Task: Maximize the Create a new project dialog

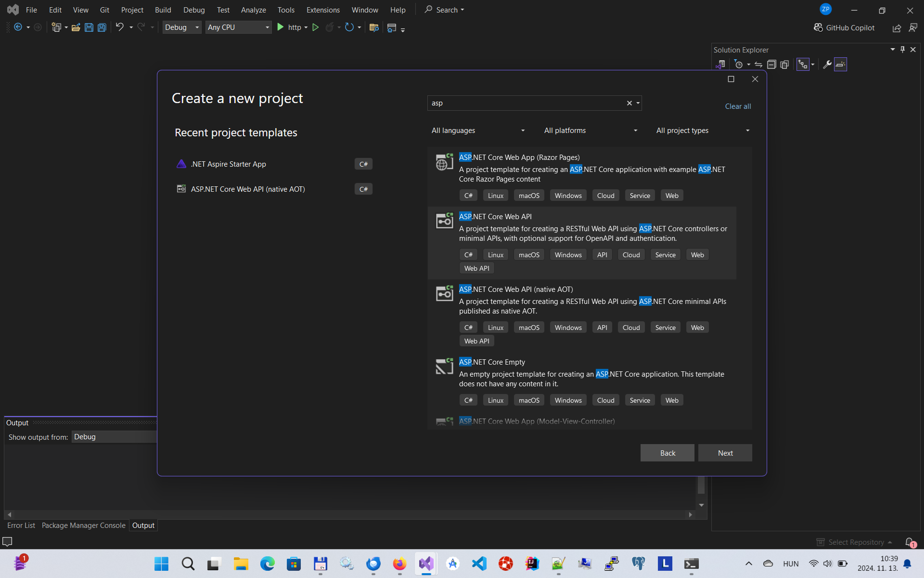Action: pos(731,79)
